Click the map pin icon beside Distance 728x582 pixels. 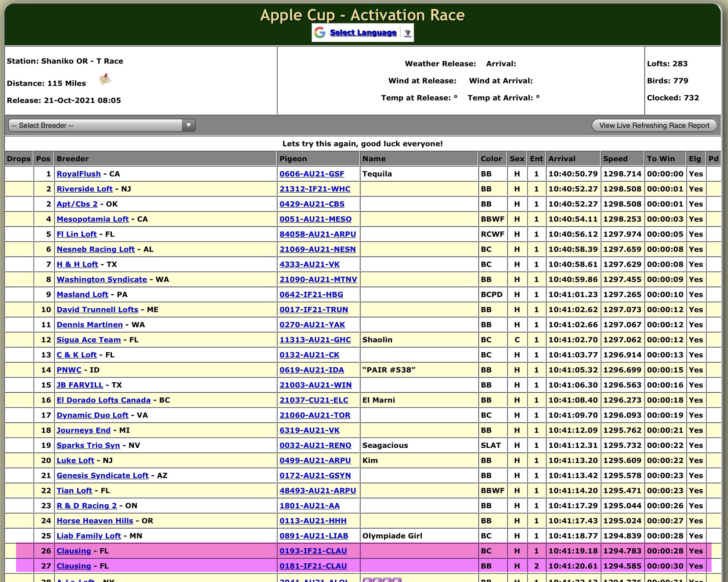click(105, 80)
